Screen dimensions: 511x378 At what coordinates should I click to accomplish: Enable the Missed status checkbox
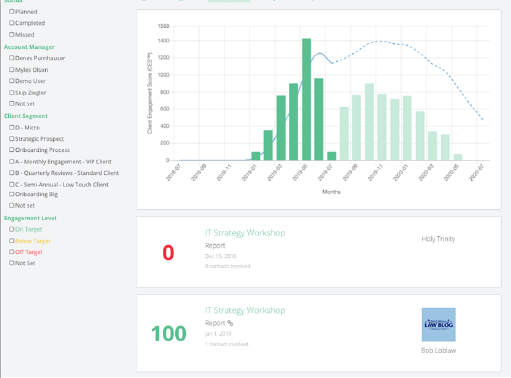tap(12, 34)
